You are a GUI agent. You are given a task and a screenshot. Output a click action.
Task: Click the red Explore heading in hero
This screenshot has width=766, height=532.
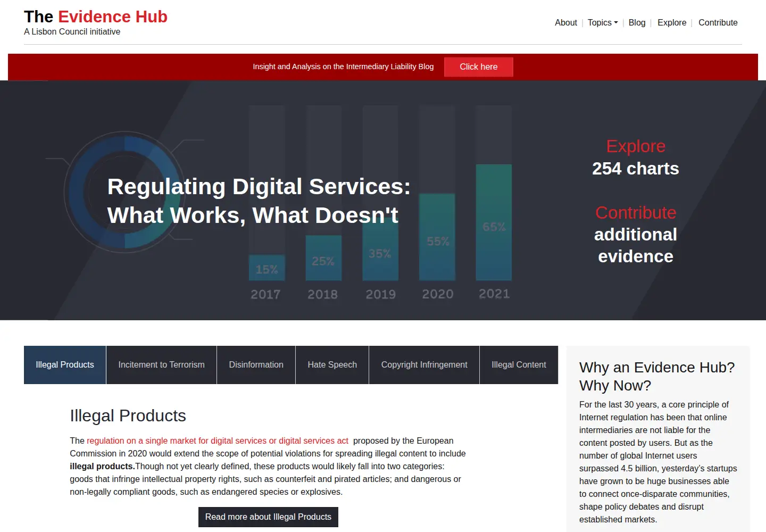[x=636, y=146]
